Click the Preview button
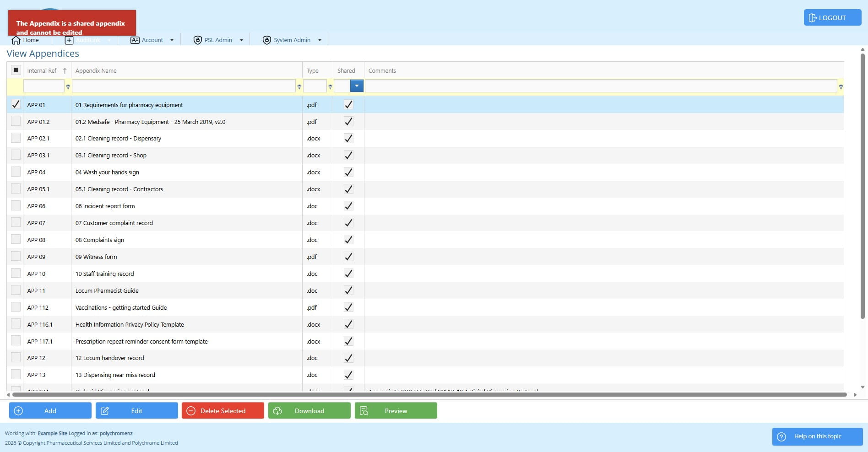Viewport: 868px width, 452px height. pyautogui.click(x=396, y=410)
